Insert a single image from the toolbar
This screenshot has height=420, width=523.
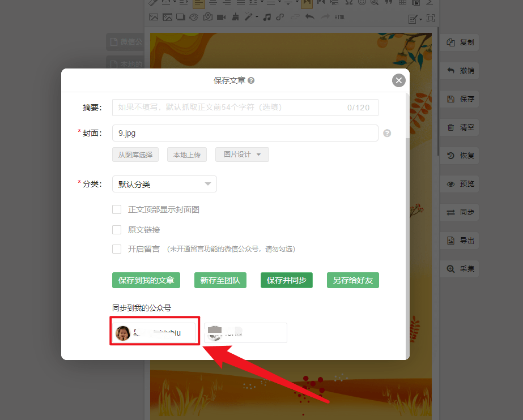click(154, 18)
